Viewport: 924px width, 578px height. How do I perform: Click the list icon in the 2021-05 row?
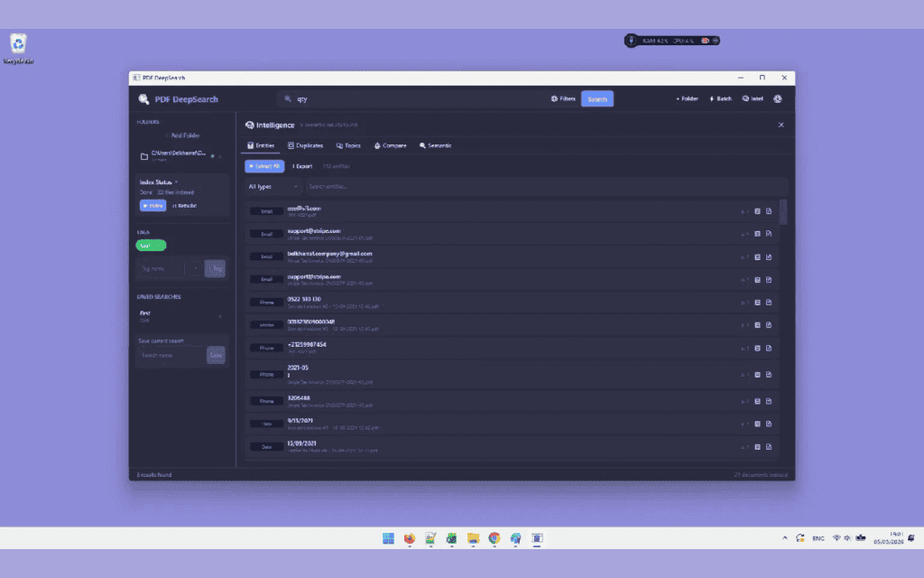click(758, 375)
